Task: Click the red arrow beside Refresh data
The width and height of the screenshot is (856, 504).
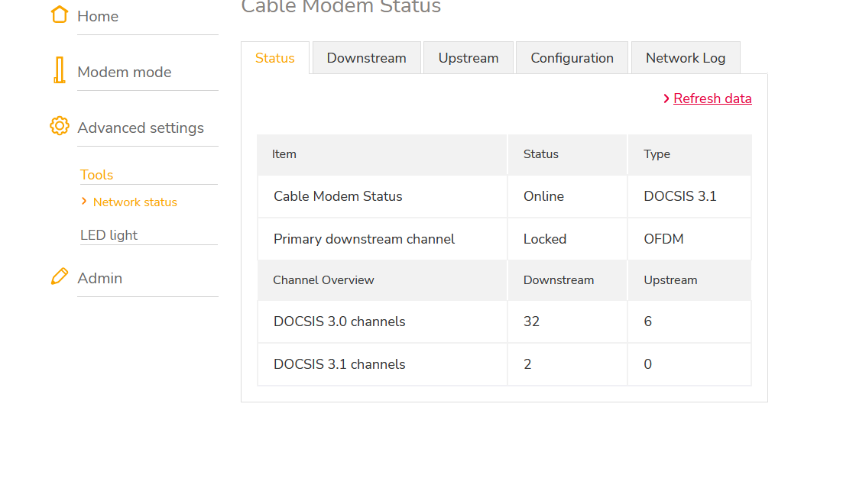Action: pos(666,99)
